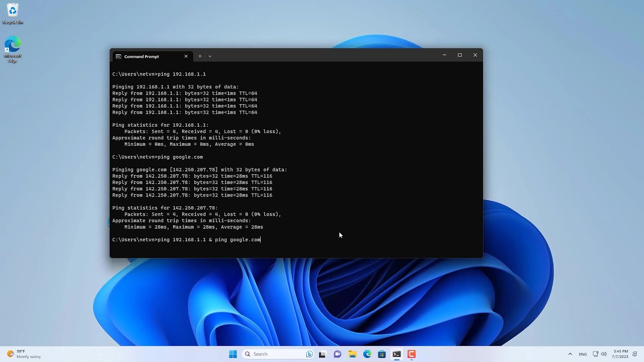Open the Windows Start menu

[233, 354]
